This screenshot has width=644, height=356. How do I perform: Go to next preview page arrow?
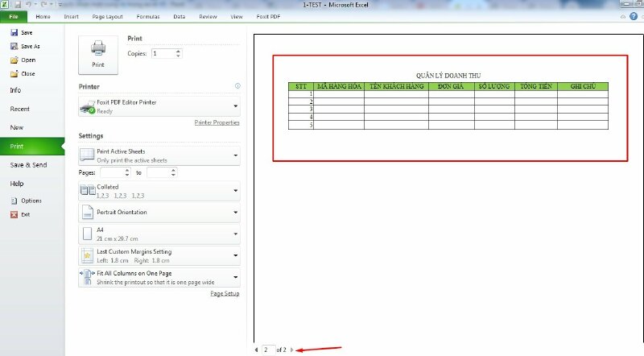[x=291, y=350]
